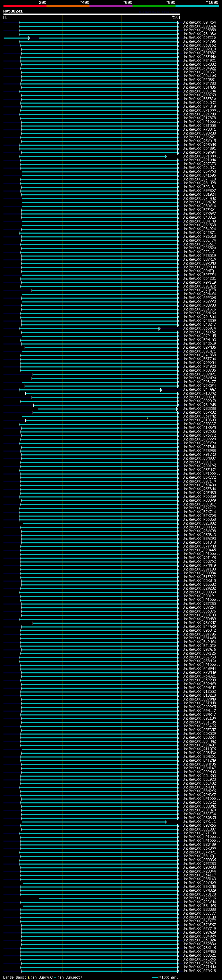Select hit label UniRef100_Q92263
Viewport: 222px width, 980px height.
pyautogui.click(x=199, y=864)
